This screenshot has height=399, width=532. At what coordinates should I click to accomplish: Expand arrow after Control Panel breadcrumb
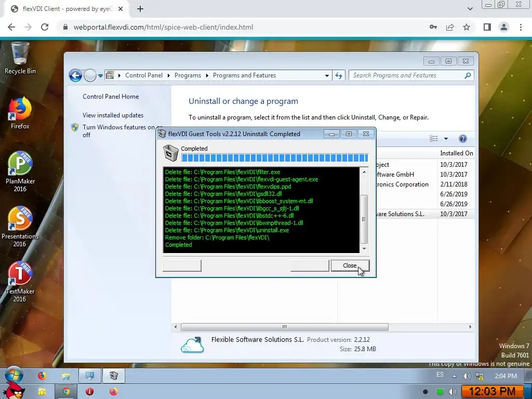pos(169,75)
